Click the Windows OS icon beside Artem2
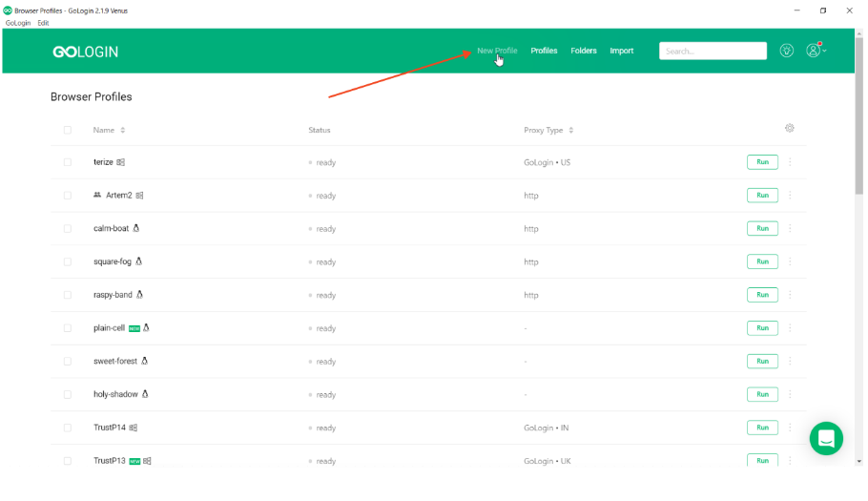The width and height of the screenshot is (868, 501). [x=139, y=196]
